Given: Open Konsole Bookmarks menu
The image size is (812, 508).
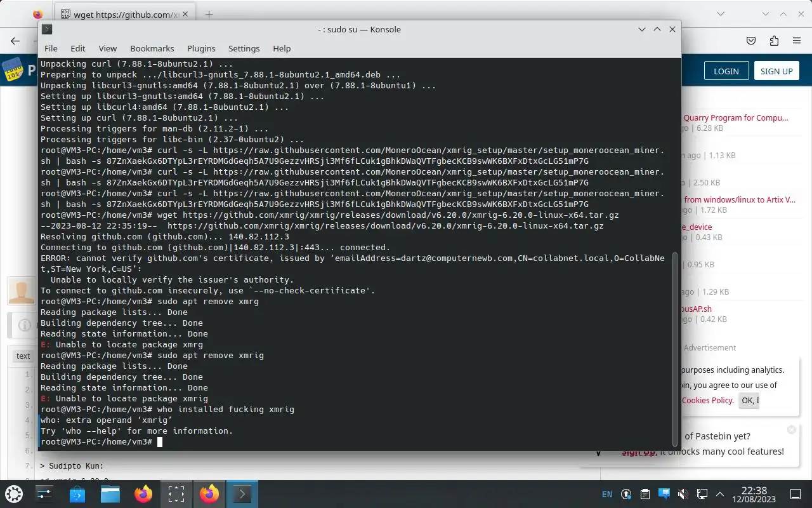Looking at the screenshot, I should (152, 48).
